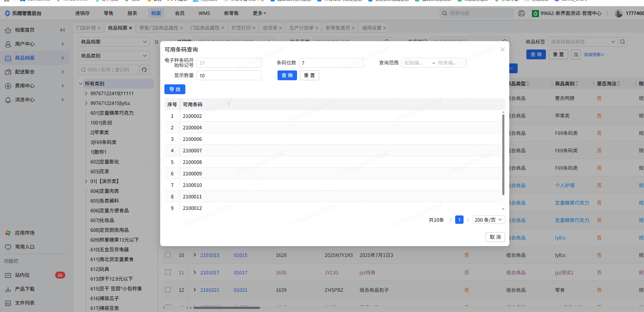The height and width of the screenshot is (312, 644).
Task: Close the 可用条码查询 dialog with X
Action: (x=503, y=50)
